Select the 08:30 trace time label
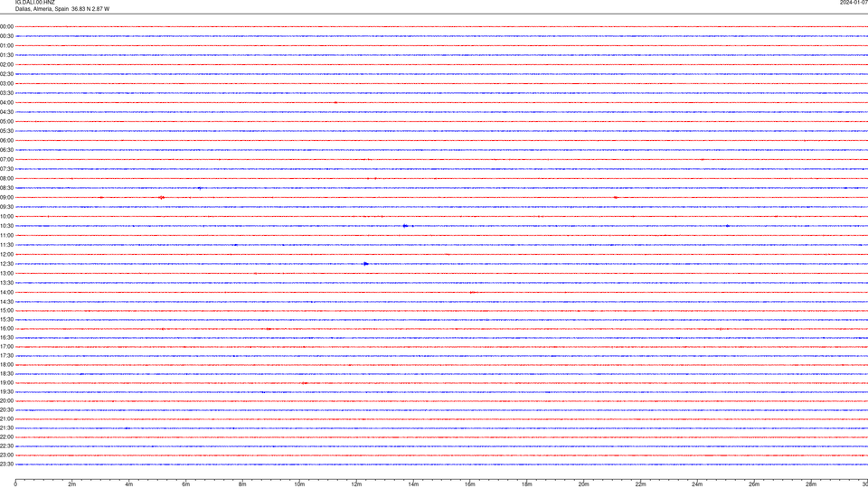The width and height of the screenshot is (868, 488). tap(6, 188)
